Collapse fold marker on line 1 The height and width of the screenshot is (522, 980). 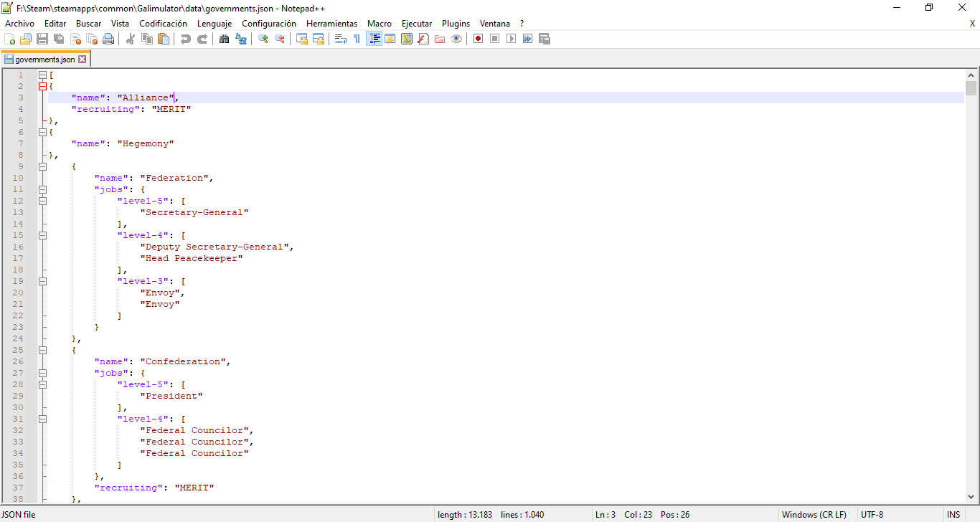42,75
